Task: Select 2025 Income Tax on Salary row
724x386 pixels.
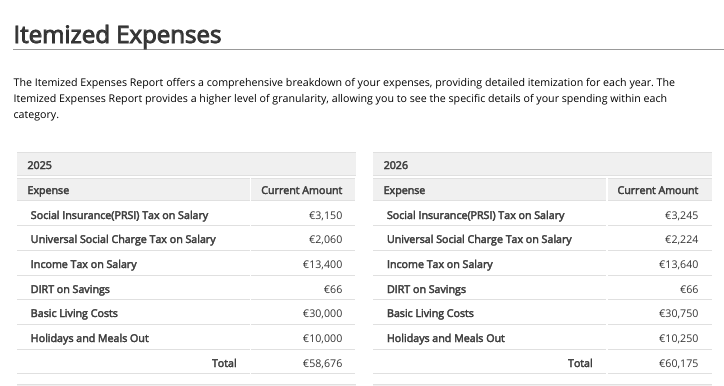Action: coord(186,264)
